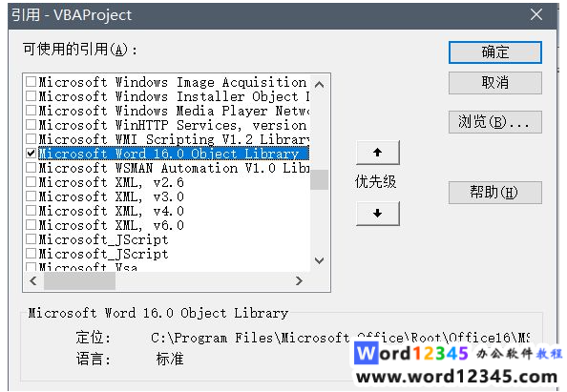This screenshot has width=567, height=392.
Task: Move reference priority down with arrow button
Action: coord(377,214)
